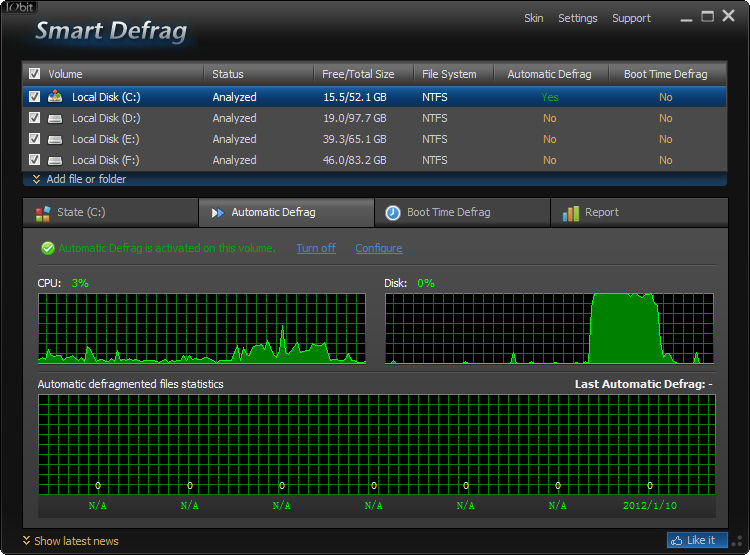Click the State (C:) colored blocks icon

(x=43, y=213)
